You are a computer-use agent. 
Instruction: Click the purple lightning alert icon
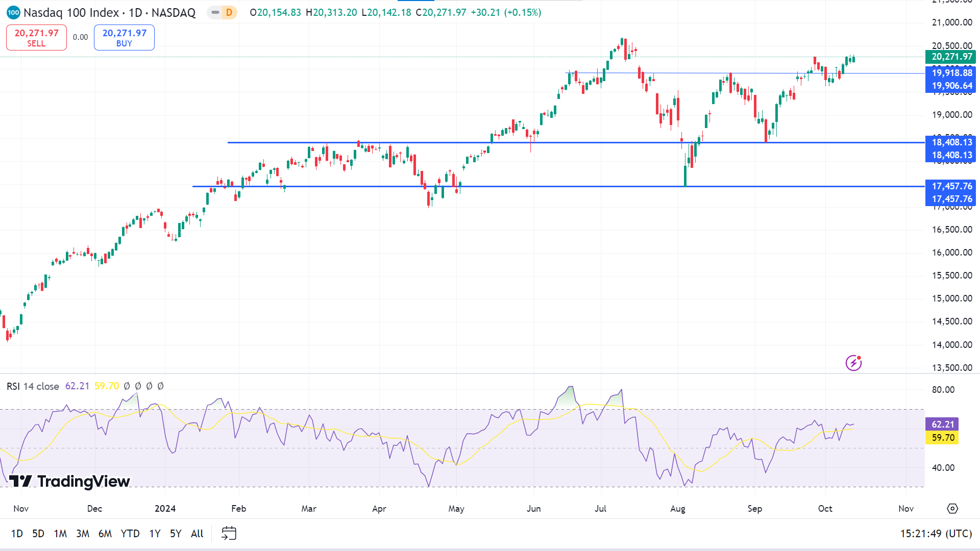click(853, 363)
